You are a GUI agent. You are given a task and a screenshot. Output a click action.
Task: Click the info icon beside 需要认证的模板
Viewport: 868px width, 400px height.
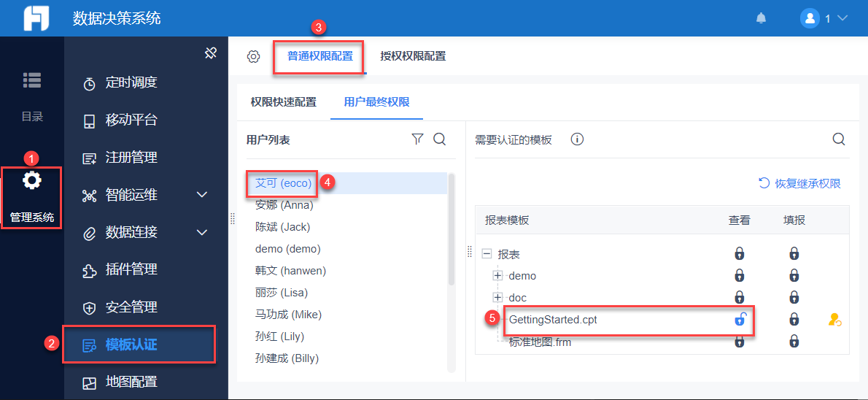(x=577, y=139)
